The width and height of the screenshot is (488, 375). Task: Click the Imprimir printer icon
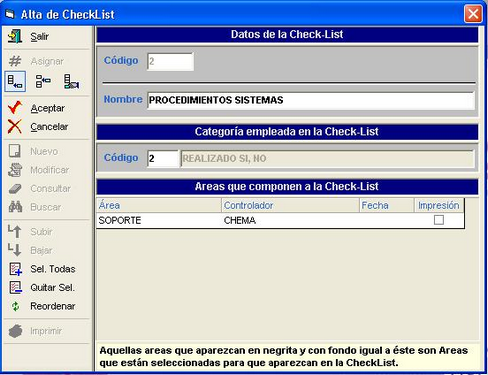click(15, 331)
